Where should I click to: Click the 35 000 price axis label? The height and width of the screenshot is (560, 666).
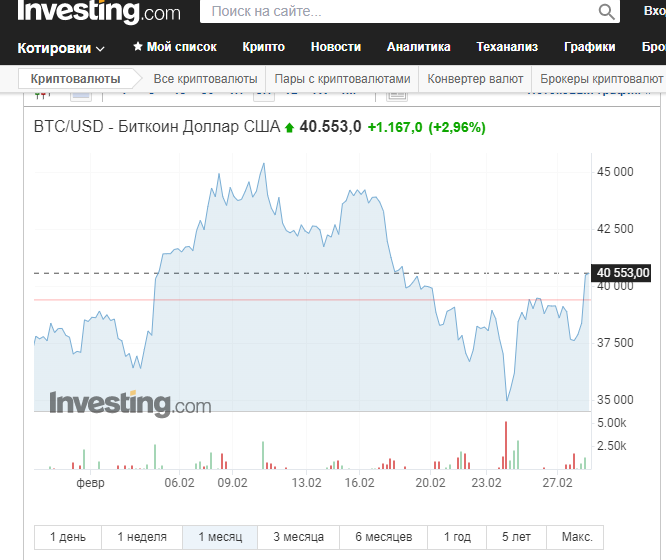point(615,400)
